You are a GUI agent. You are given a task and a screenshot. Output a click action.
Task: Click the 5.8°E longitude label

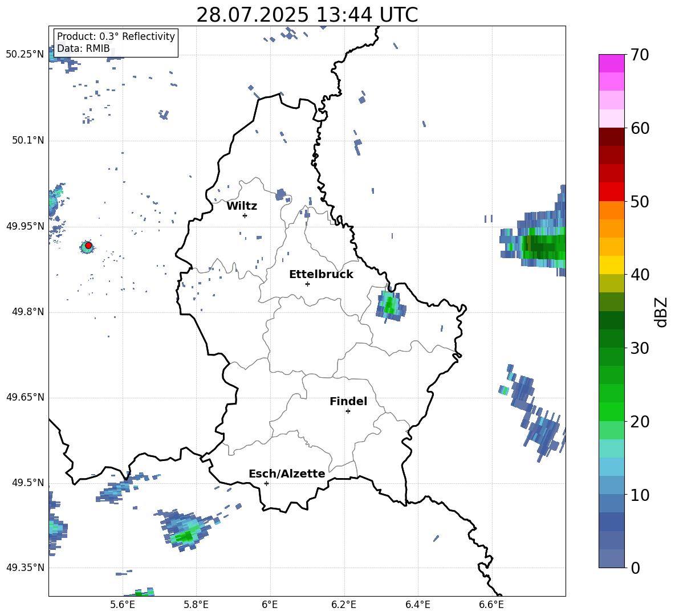[196, 605]
